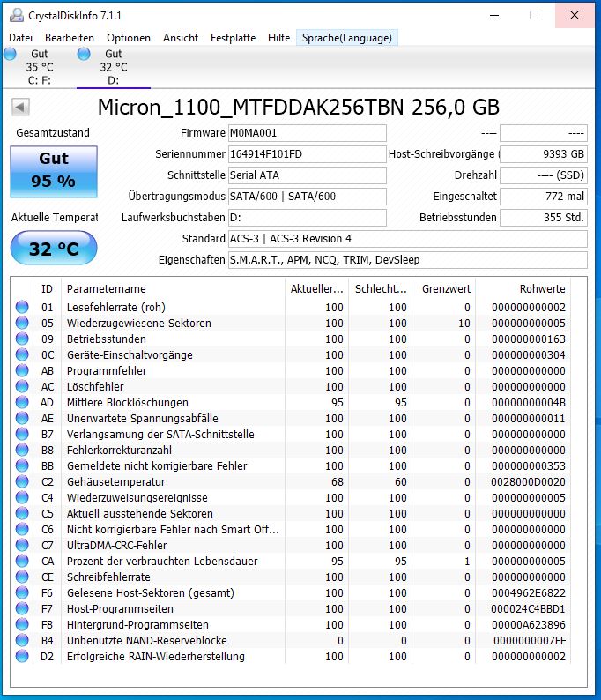Open the Bearbeiten menu
601x700 pixels.
70,38
